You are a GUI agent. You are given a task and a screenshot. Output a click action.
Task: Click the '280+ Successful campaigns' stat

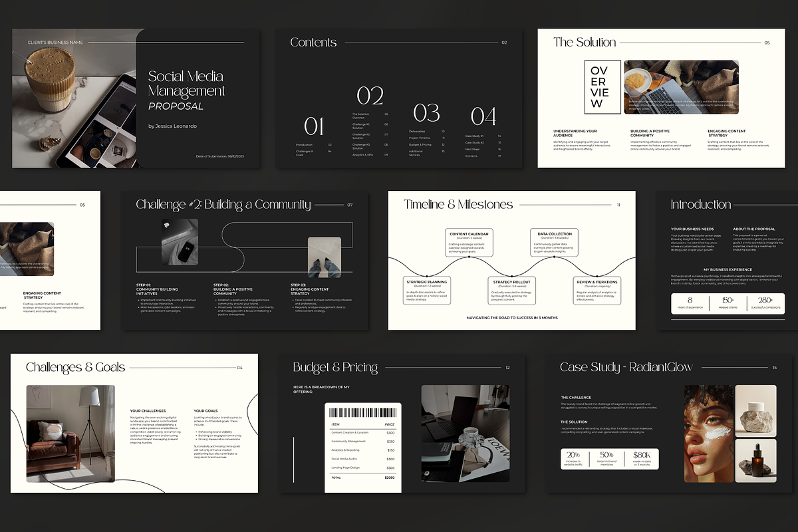(766, 304)
